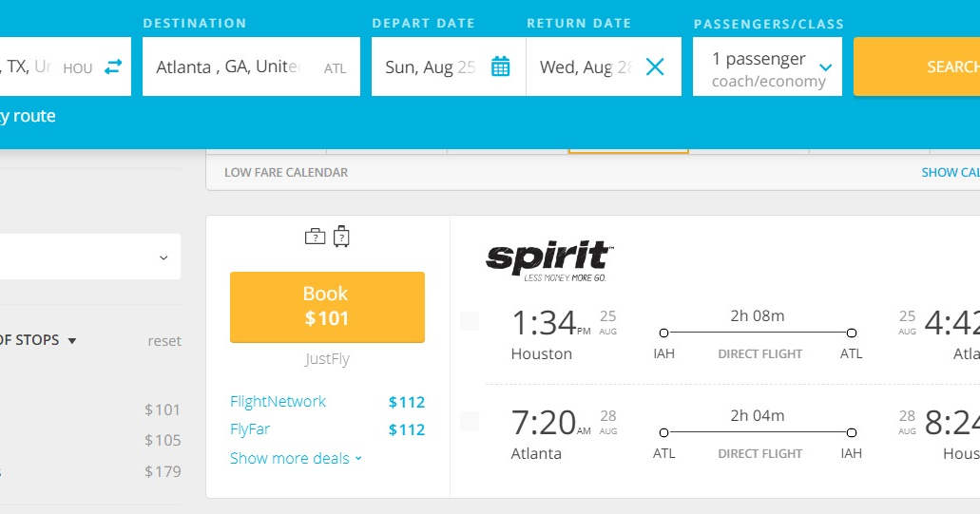Swap origin and destination arrows icon
The width and height of the screenshot is (980, 514).
[113, 67]
